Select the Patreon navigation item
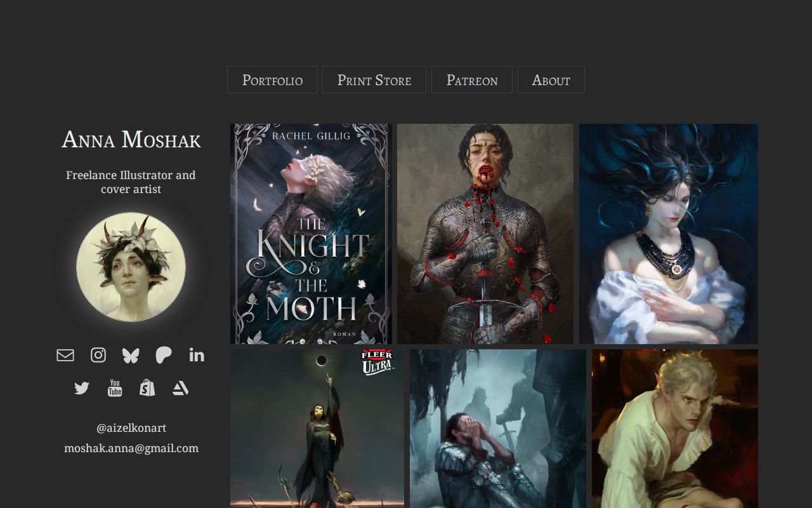Image resolution: width=812 pixels, height=508 pixels. point(471,79)
